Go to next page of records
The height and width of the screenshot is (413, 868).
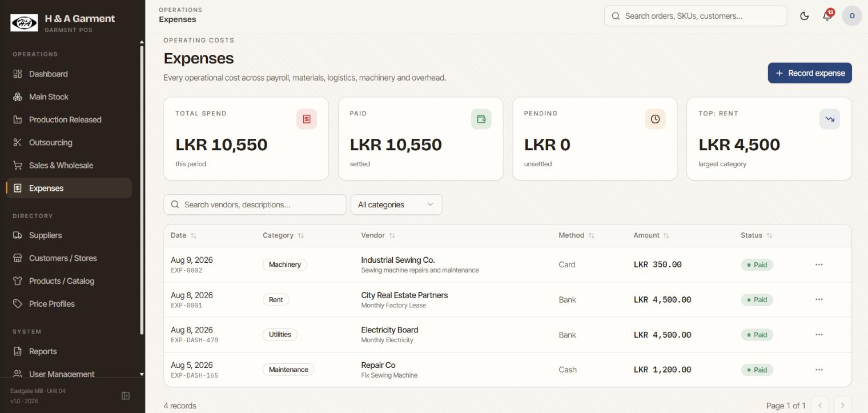843,406
